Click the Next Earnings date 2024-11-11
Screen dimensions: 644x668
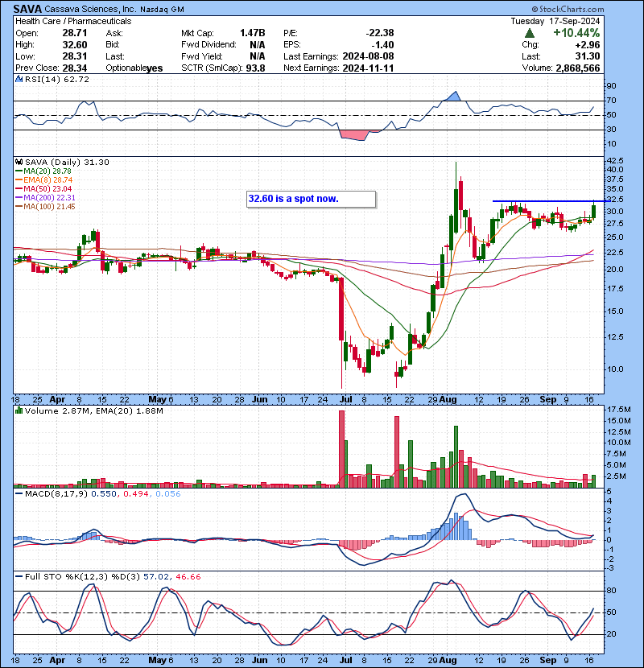coord(368,68)
